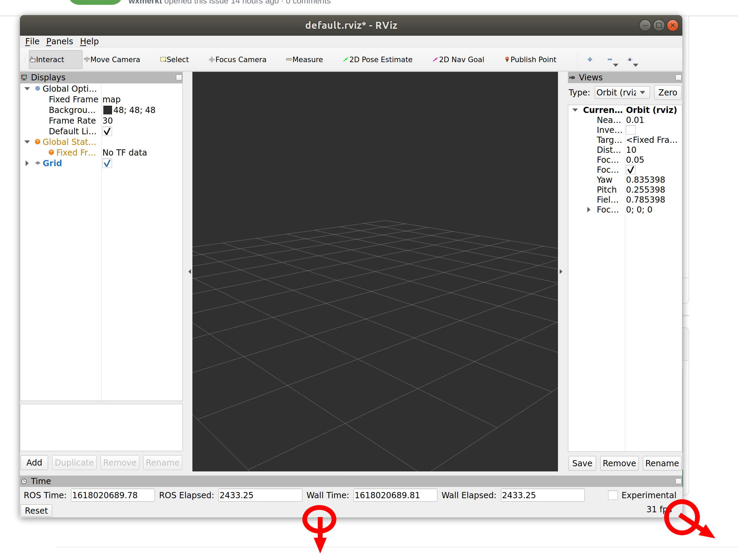The height and width of the screenshot is (560, 738).
Task: Disable the Grid display checkbox
Action: pos(107,163)
